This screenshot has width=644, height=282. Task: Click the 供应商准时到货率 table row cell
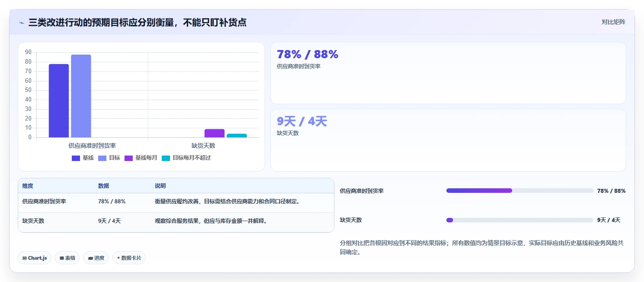pos(44,201)
